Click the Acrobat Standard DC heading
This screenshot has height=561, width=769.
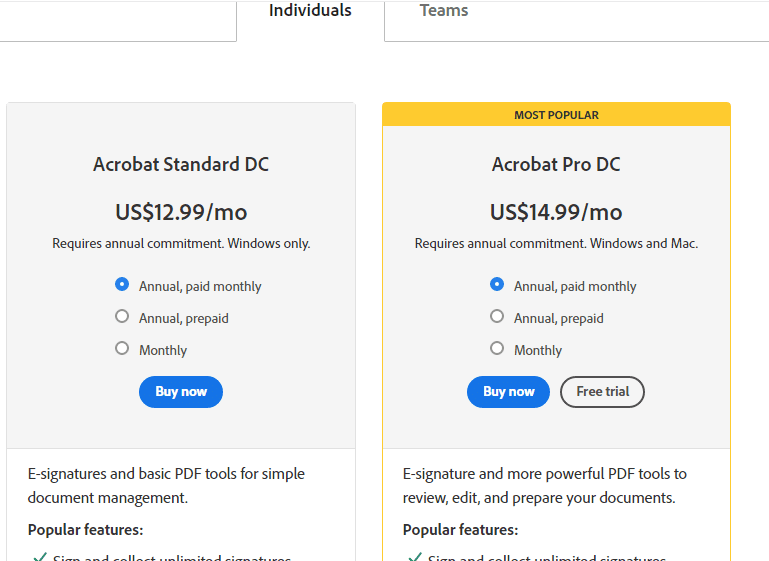tap(181, 164)
